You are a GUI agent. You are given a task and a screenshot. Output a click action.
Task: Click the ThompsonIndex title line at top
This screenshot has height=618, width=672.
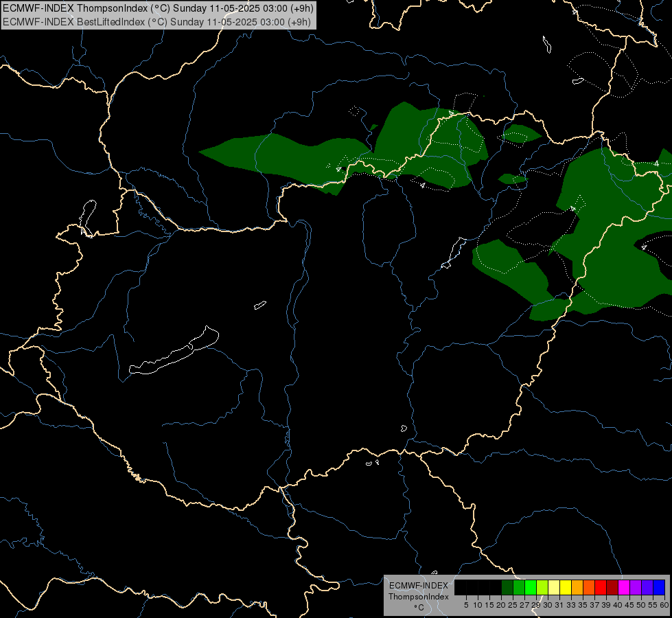[158, 8]
